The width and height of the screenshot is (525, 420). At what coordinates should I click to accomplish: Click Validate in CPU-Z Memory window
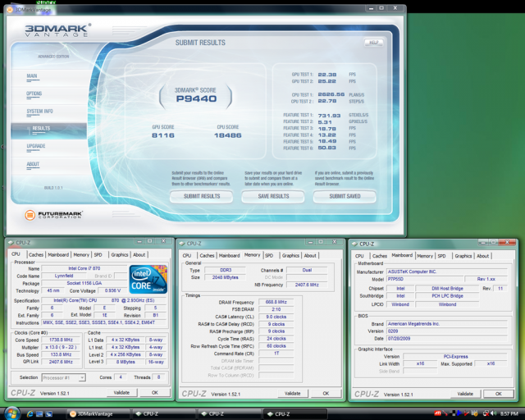pyautogui.click(x=293, y=394)
